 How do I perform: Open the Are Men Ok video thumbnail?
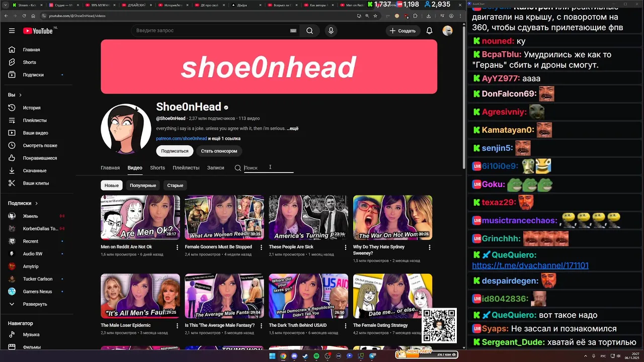pyautogui.click(x=140, y=218)
